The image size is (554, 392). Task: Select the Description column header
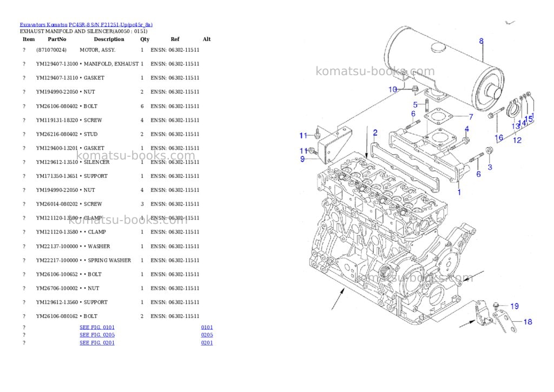click(109, 39)
